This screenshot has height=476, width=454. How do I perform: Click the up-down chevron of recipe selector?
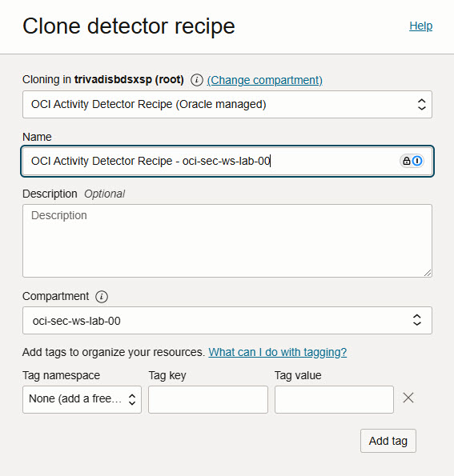421,105
